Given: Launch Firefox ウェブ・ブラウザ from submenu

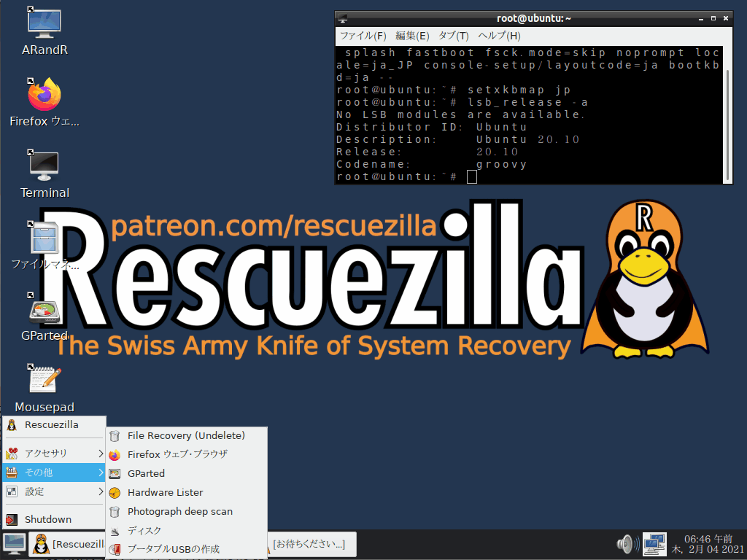Looking at the screenshot, I should pos(186,454).
